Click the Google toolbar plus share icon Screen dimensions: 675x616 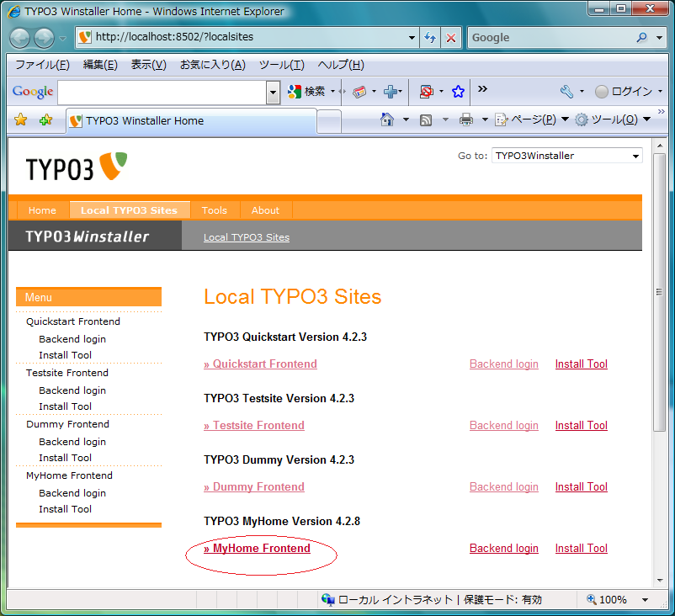click(x=390, y=91)
